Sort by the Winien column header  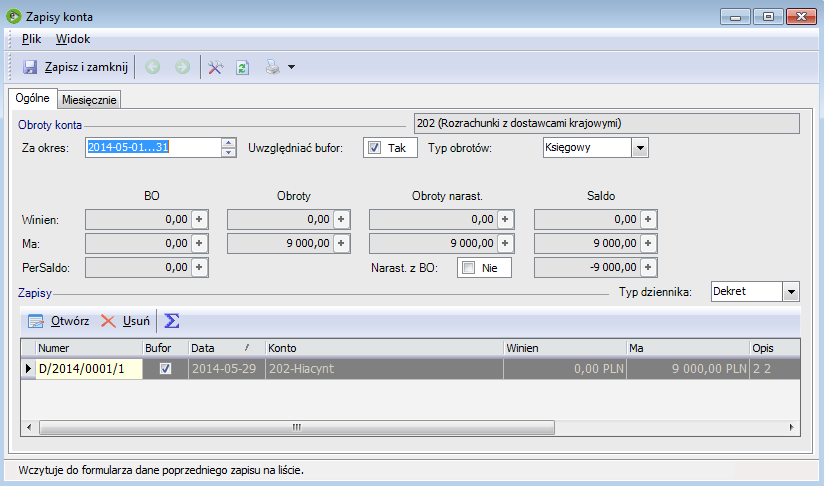[565, 348]
